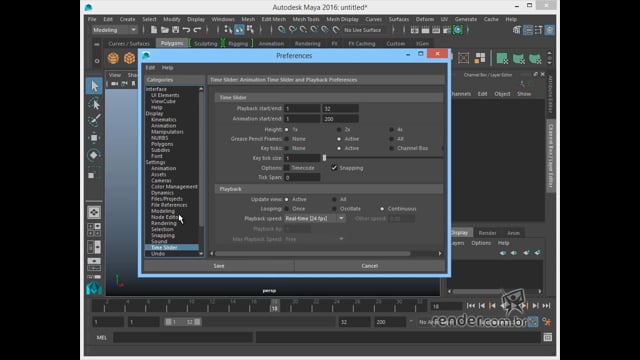Click the Maya home icon in toolbox

94,289
